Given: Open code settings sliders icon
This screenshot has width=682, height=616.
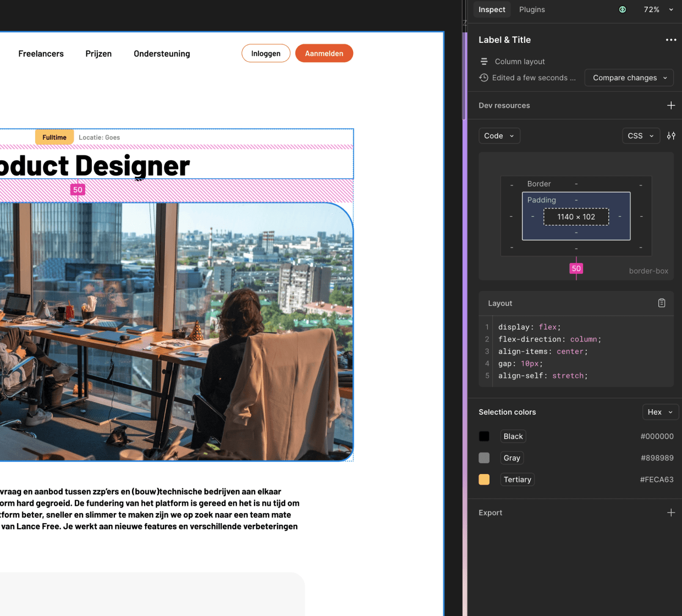Looking at the screenshot, I should point(671,136).
